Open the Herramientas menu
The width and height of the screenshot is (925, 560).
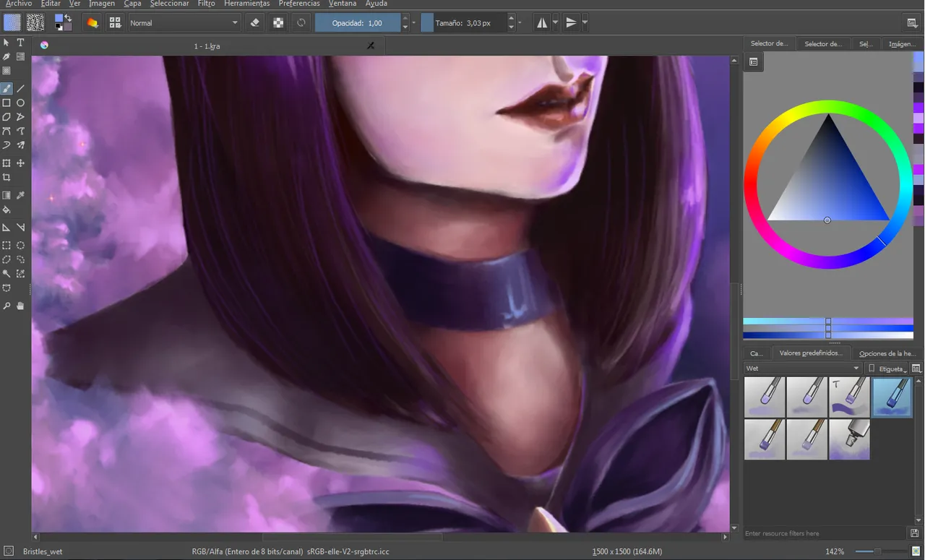(246, 4)
